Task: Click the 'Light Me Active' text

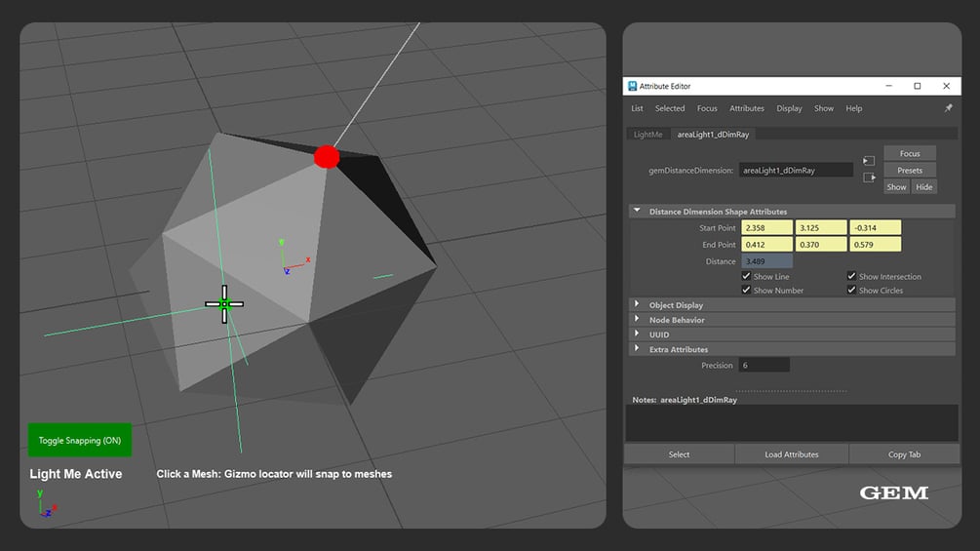Action: pyautogui.click(x=76, y=474)
